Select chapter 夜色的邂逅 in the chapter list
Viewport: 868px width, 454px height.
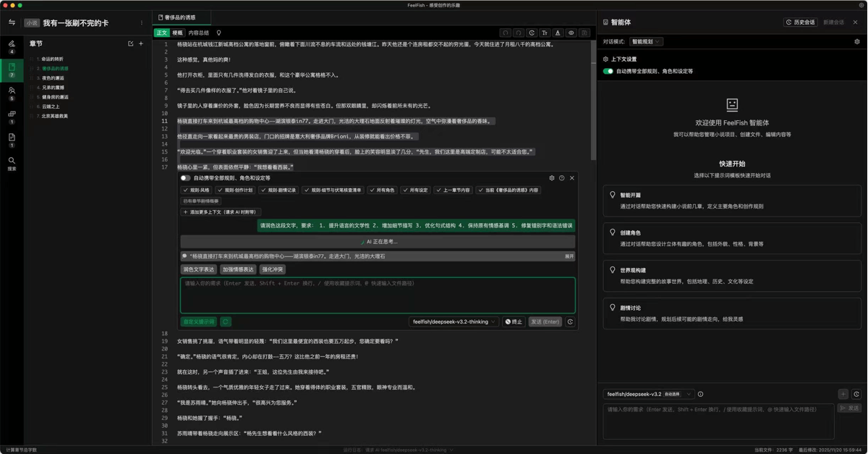tap(53, 78)
